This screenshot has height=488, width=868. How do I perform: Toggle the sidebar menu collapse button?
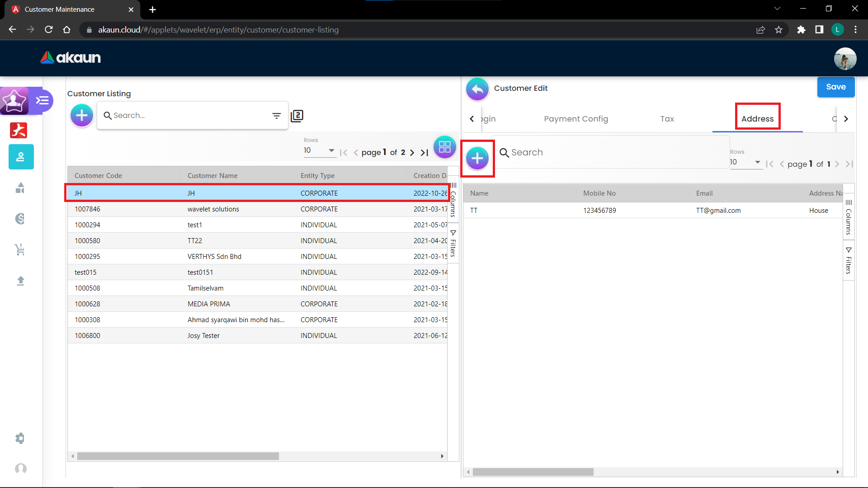pos(42,100)
